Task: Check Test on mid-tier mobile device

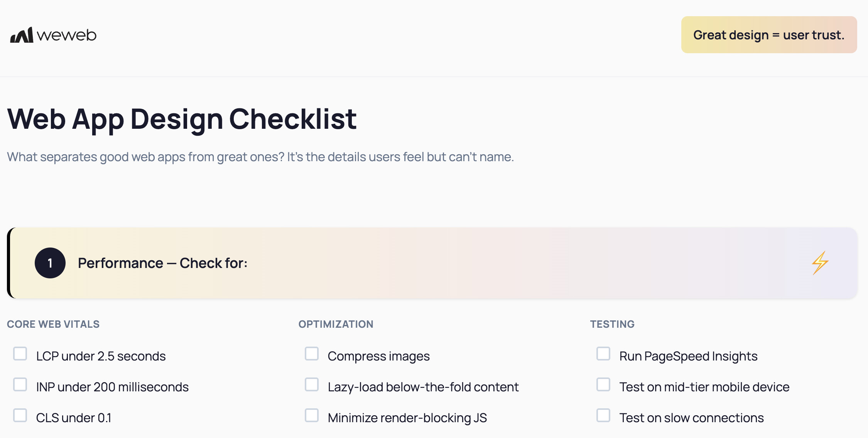Action: tap(603, 385)
